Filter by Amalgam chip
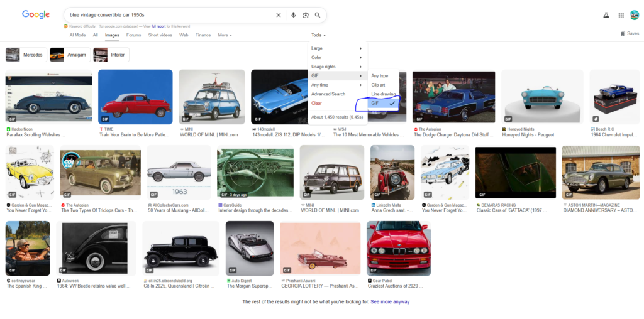 pyautogui.click(x=69, y=55)
